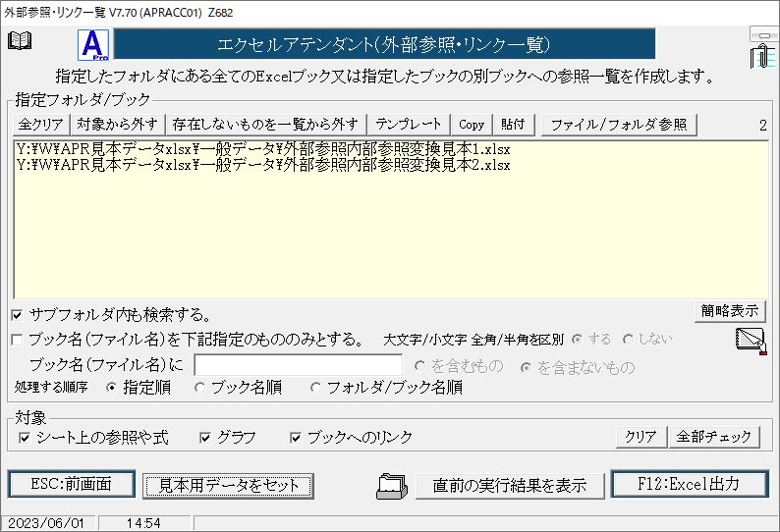
Task: Click the クリア button in 対象
Action: [641, 437]
